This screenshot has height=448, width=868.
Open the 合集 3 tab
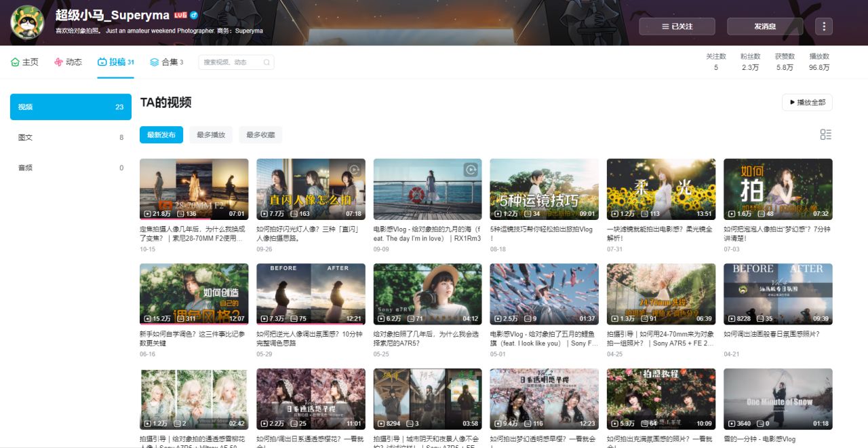pos(166,62)
